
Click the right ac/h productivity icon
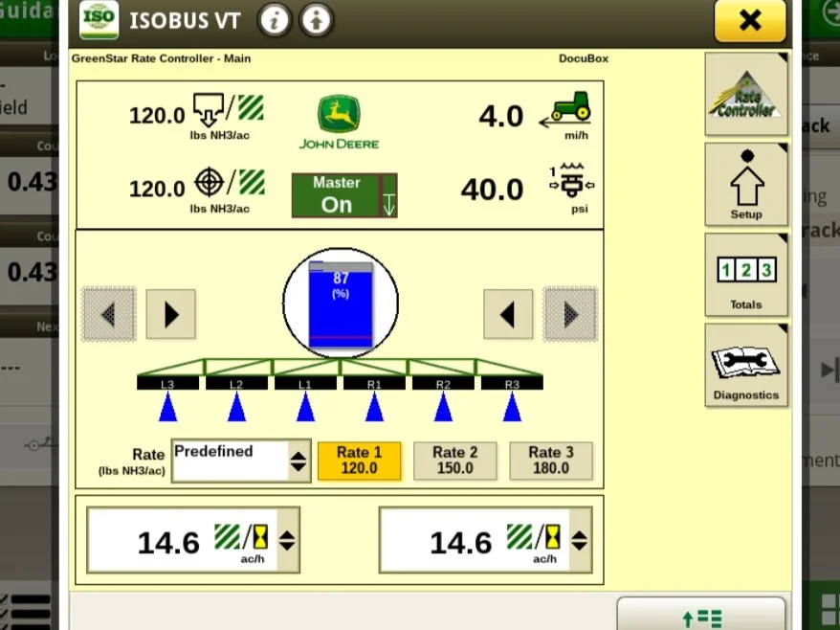[534, 537]
